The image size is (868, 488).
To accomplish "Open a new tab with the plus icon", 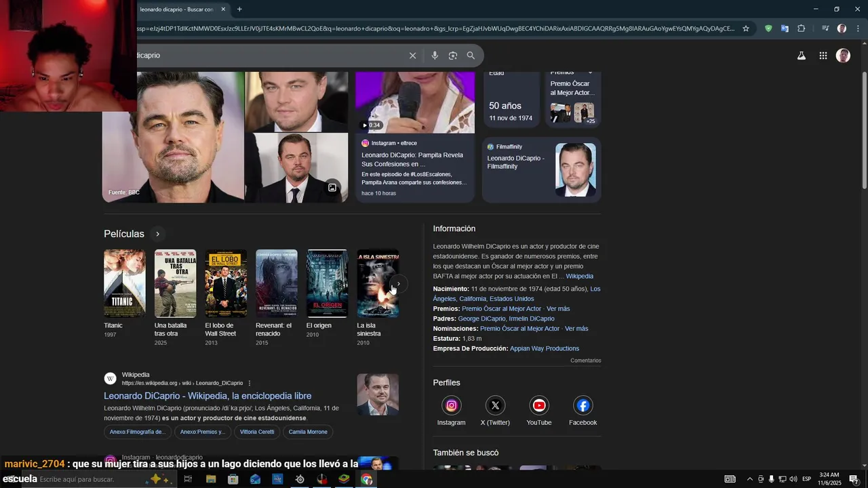I will click(x=239, y=9).
